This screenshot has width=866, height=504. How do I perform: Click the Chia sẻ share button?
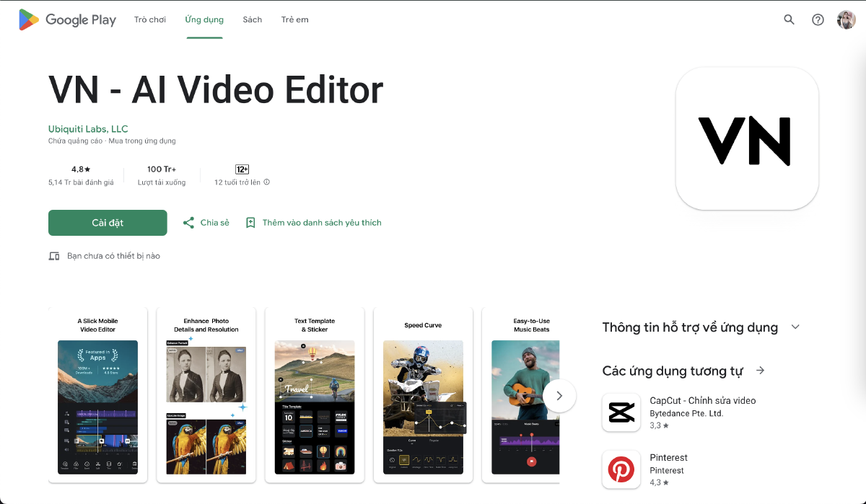coord(206,223)
